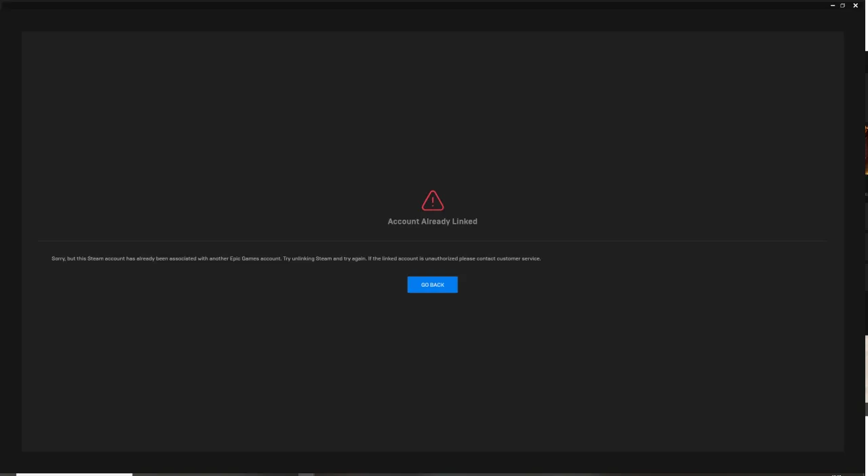Click the grey segment on the bottom strip
Image resolution: width=868 pixels, height=476 pixels.
307,474
